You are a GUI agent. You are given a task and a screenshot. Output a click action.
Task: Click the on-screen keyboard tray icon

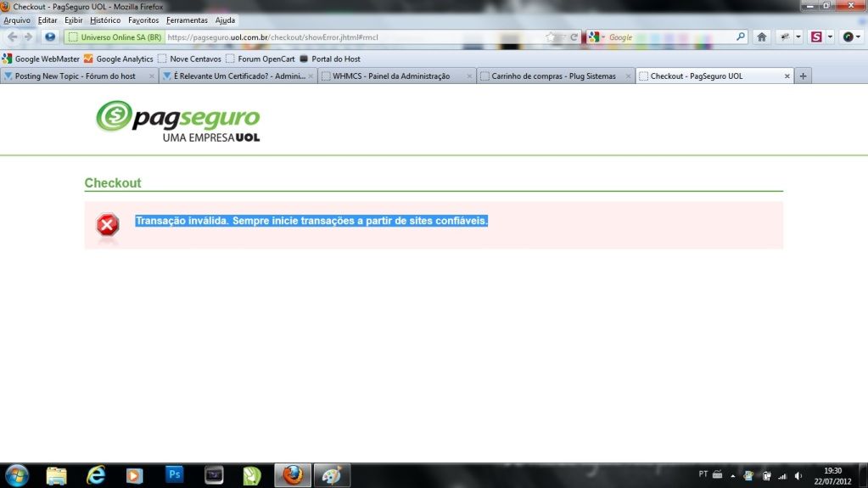coord(718,474)
